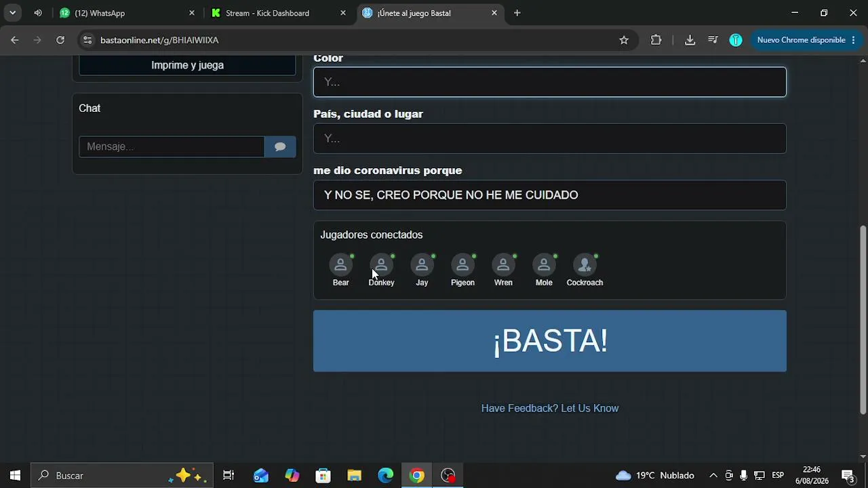Switch to the pinned tab playing audio
Screen dimensions: 868x488
[x=38, y=13]
